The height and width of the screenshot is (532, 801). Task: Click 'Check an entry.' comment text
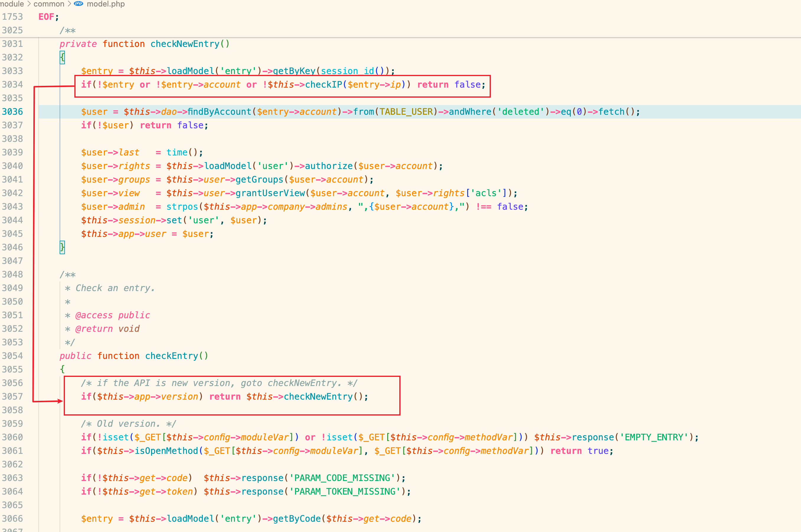pyautogui.click(x=115, y=288)
